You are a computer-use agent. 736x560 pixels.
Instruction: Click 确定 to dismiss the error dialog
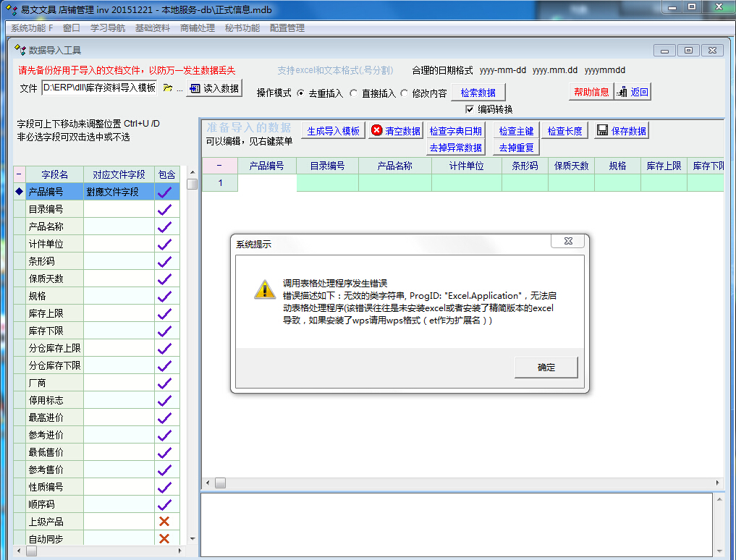coord(546,368)
